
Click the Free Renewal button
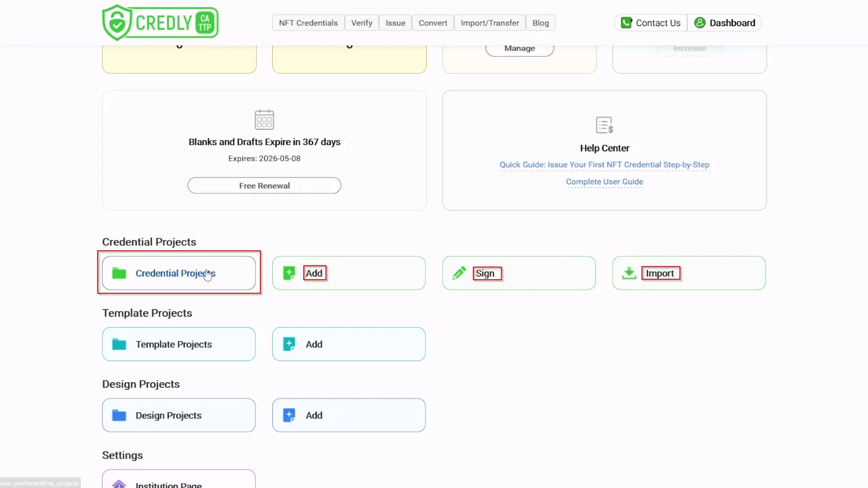(x=264, y=185)
